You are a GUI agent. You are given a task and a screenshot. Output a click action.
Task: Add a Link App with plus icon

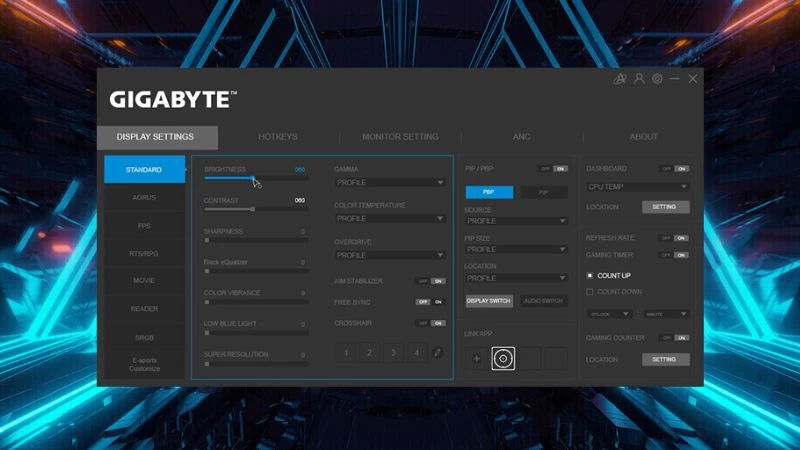(x=477, y=359)
